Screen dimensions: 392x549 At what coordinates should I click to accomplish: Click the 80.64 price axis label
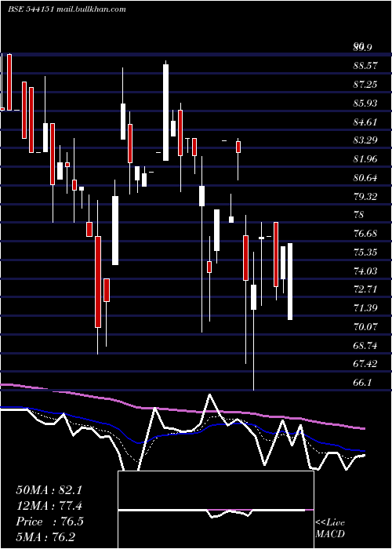pos(366,178)
